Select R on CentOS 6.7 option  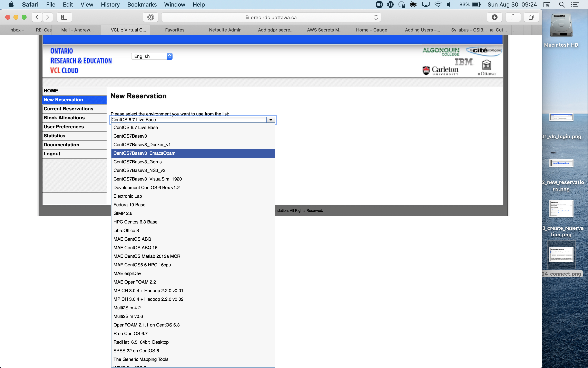click(x=193, y=334)
